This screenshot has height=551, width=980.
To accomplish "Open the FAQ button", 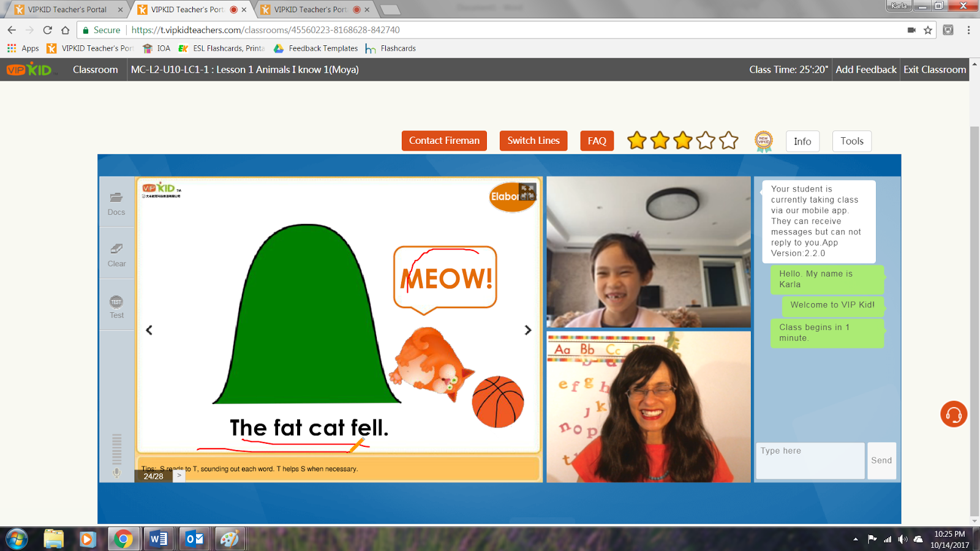I will (597, 141).
